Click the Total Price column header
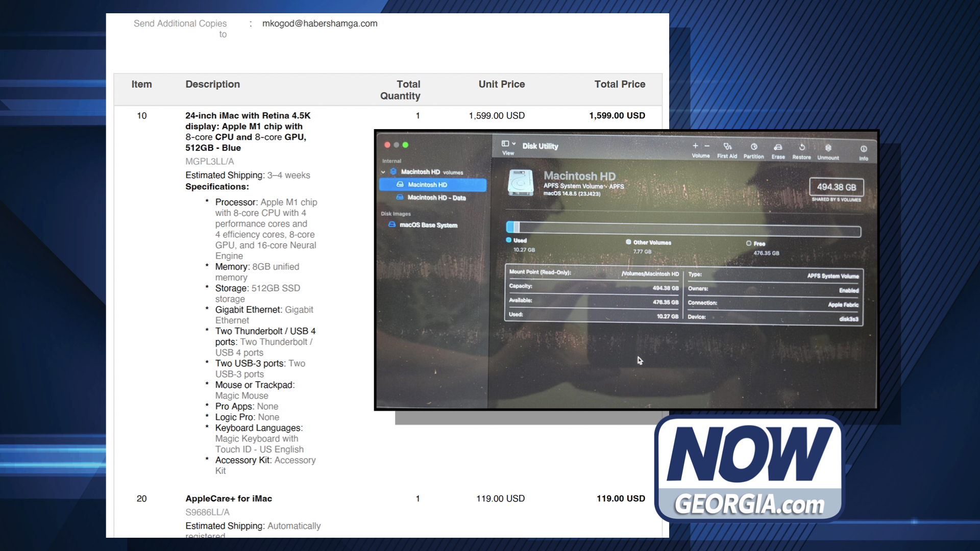This screenshot has width=980, height=551. 620,84
